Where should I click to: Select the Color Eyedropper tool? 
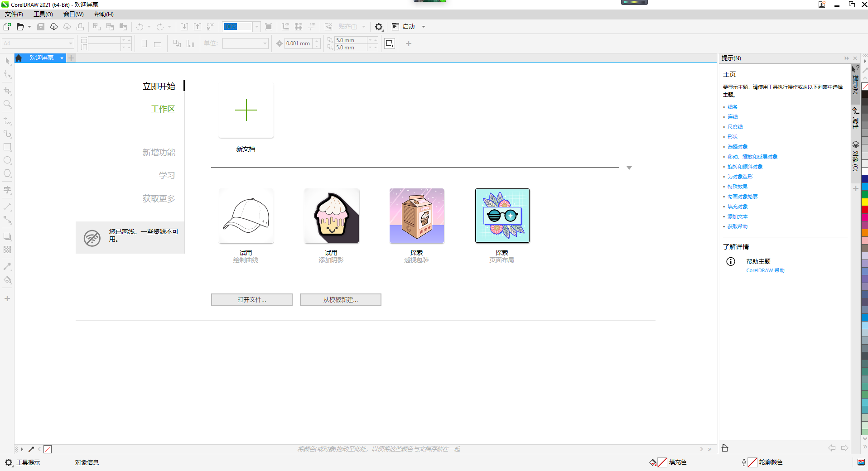click(7, 266)
